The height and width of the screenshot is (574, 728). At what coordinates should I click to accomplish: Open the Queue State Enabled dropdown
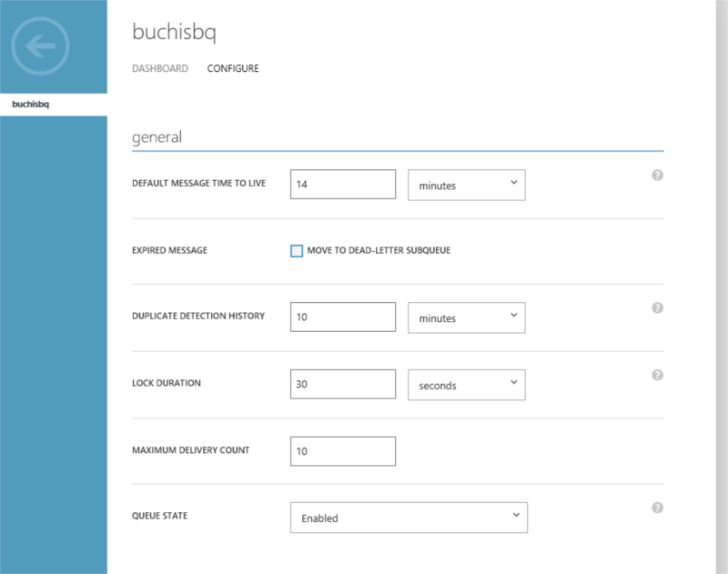point(409,518)
